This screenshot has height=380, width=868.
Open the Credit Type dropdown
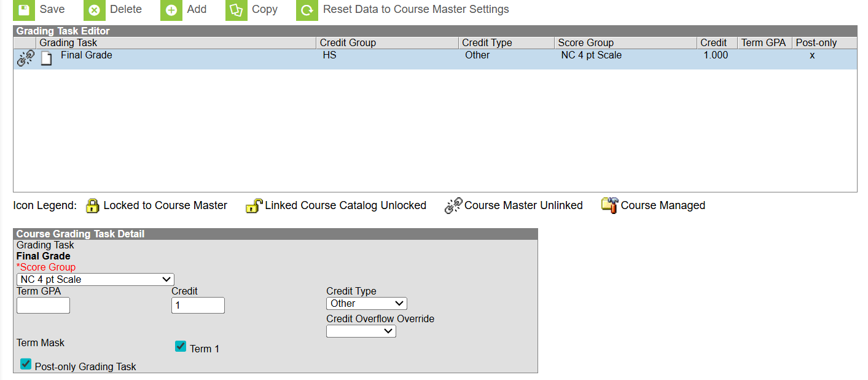(366, 303)
